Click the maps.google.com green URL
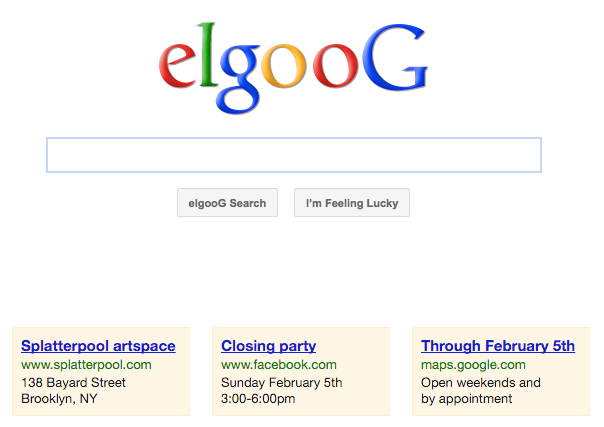Viewport: 604px width, 427px height. (x=473, y=365)
